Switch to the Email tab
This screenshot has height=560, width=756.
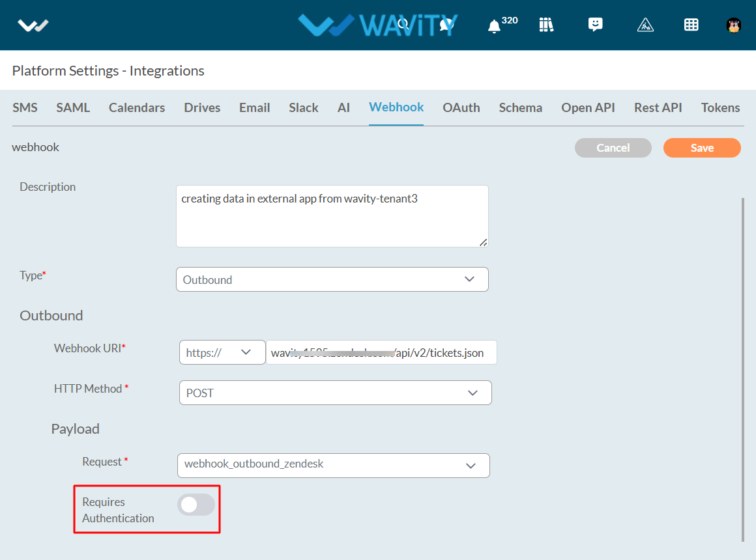point(255,107)
